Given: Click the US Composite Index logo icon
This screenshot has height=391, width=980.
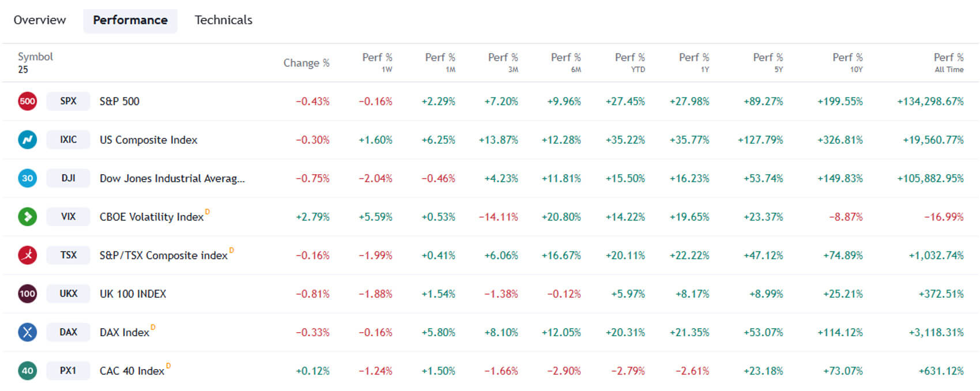Looking at the screenshot, I should (x=27, y=140).
